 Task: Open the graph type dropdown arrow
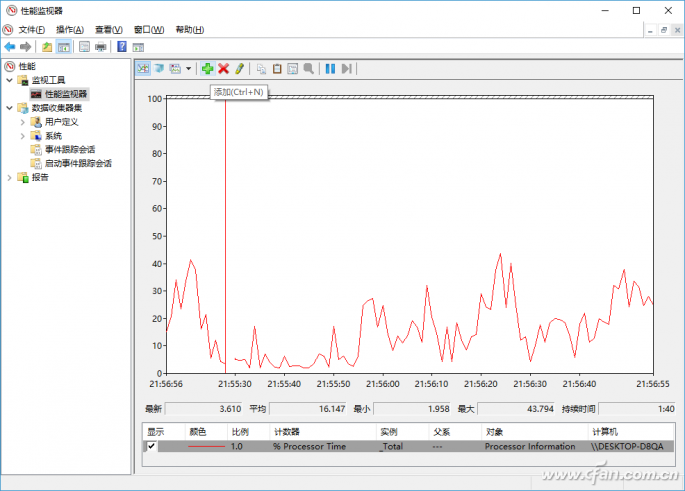coord(189,69)
